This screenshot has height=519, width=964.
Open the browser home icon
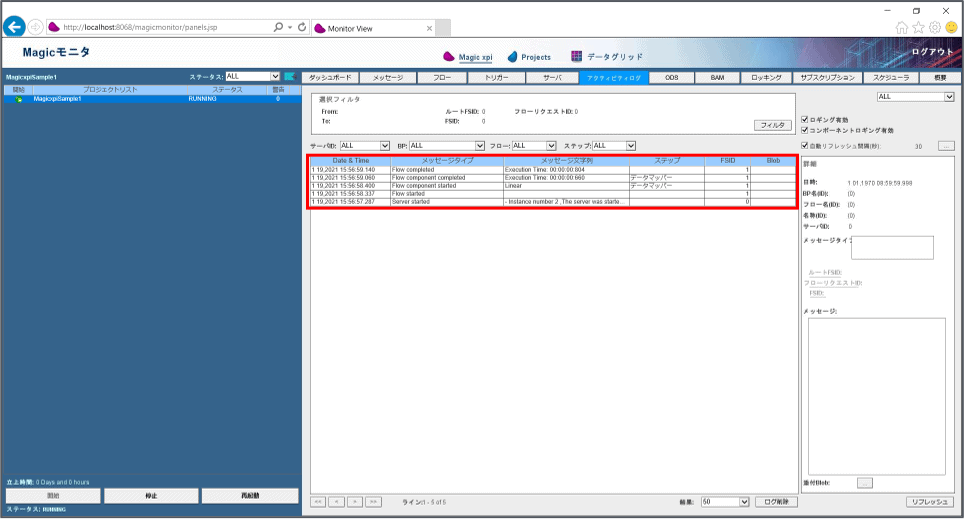903,28
